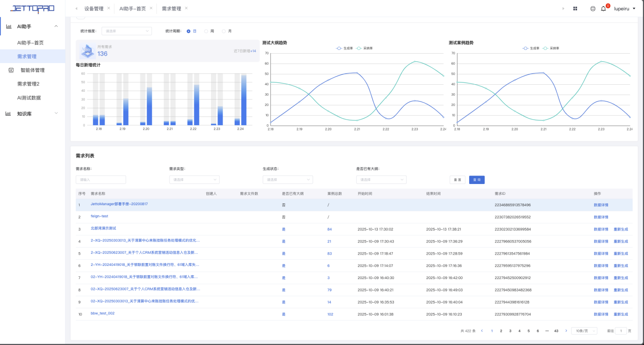Viewport: 644px width, 345px height.
Task: Open AI测试数据 in the sidebar
Action: pos(29,98)
